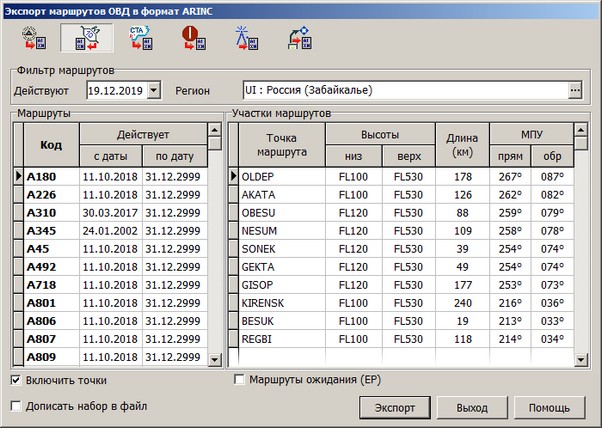
Task: Enable the 'Дописать набор в файл' checkbox
Action: (x=16, y=406)
